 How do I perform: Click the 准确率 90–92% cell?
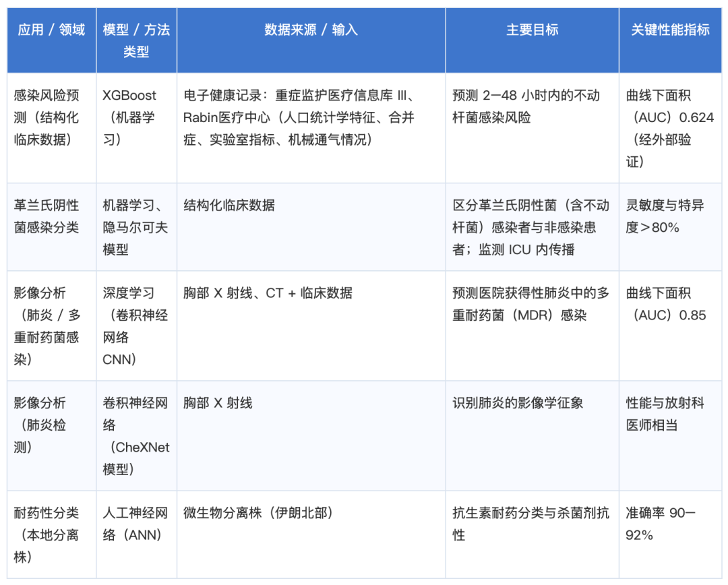coord(670,534)
